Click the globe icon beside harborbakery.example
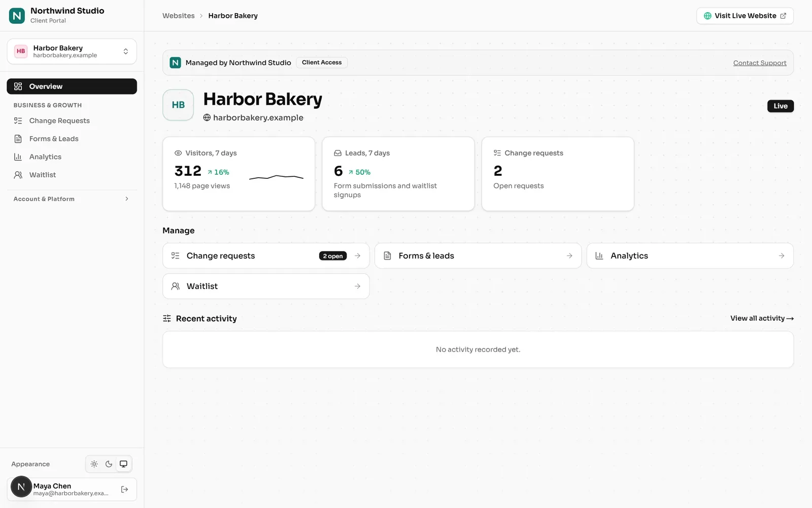This screenshot has width=812, height=508. pyautogui.click(x=207, y=117)
